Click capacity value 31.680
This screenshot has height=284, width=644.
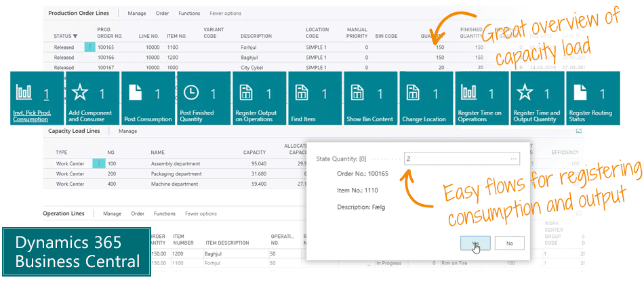click(x=258, y=174)
